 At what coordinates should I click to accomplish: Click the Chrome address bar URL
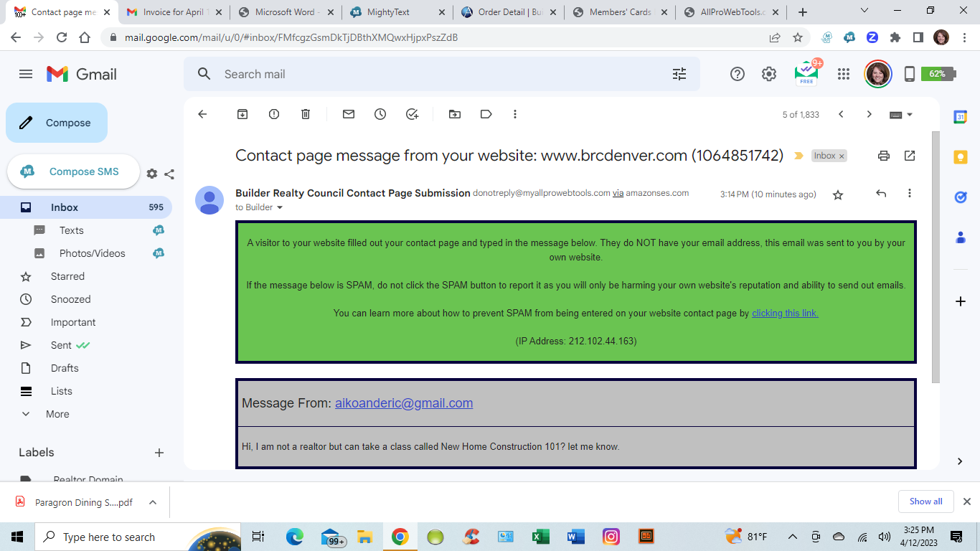coord(291,38)
